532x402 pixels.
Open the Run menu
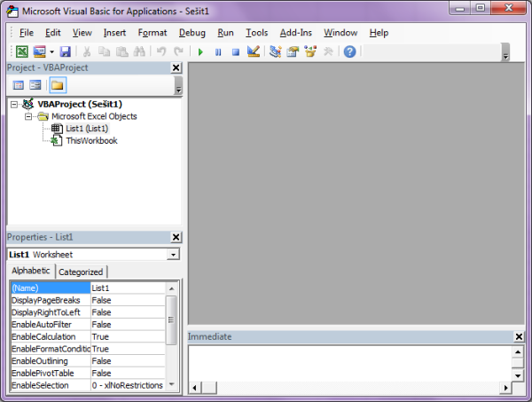tap(225, 33)
